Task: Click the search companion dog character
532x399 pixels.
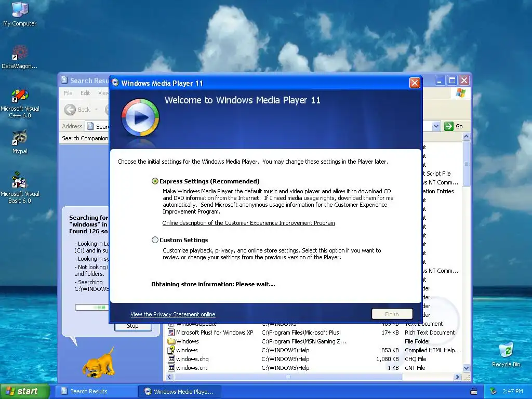Action: [98, 363]
